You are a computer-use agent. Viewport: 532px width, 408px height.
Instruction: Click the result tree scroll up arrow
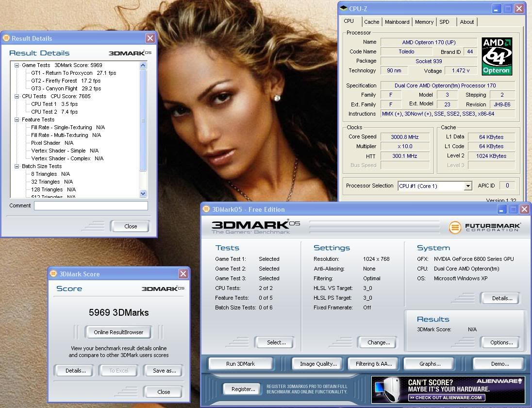(x=143, y=65)
